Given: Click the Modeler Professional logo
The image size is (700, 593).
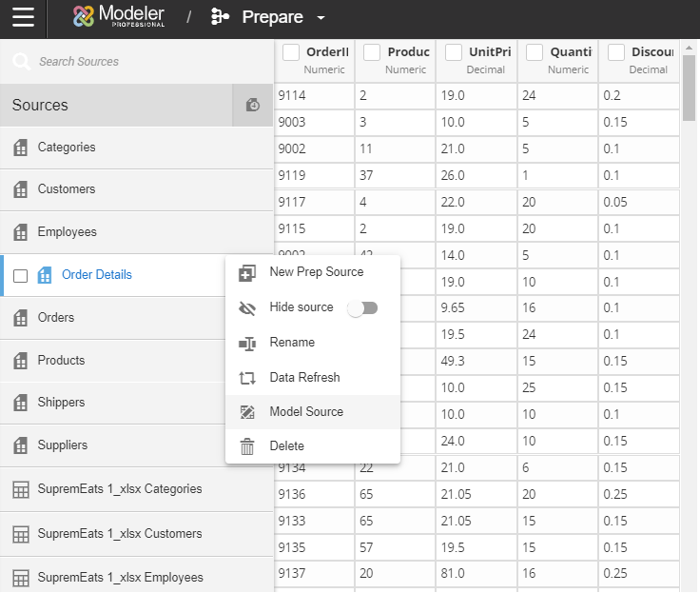Looking at the screenshot, I should 119,16.
